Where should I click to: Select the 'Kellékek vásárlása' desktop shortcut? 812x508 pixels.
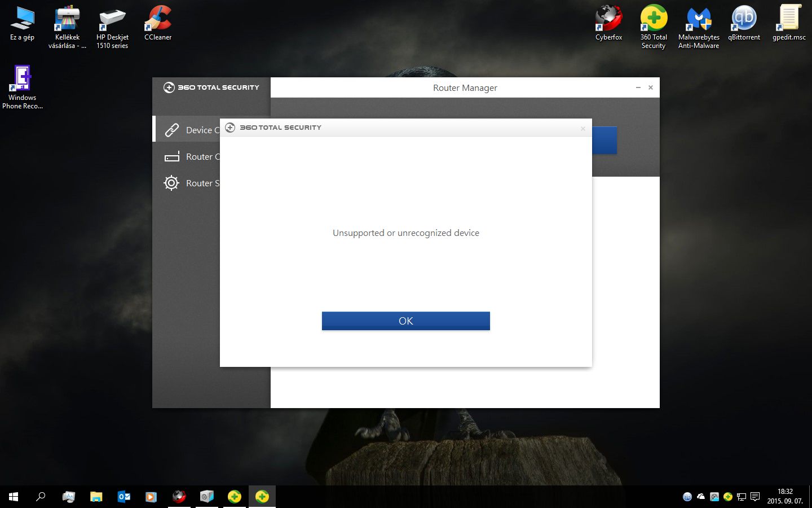[67, 28]
